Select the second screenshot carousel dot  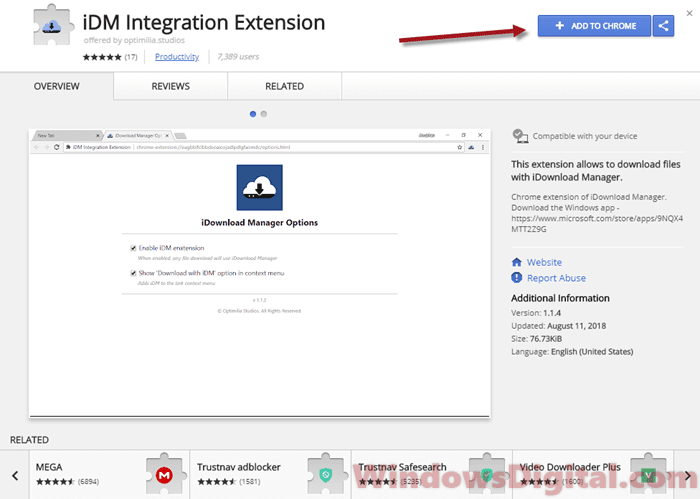pos(264,114)
